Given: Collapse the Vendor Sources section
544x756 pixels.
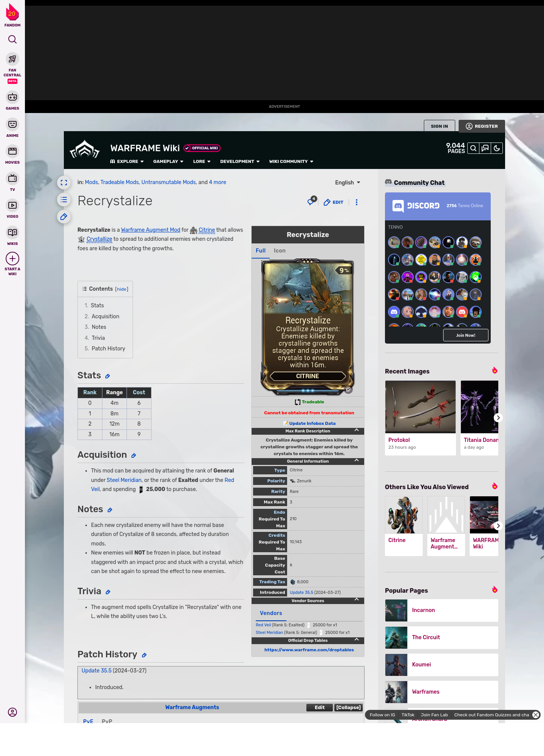Looking at the screenshot, I should 357,600.
